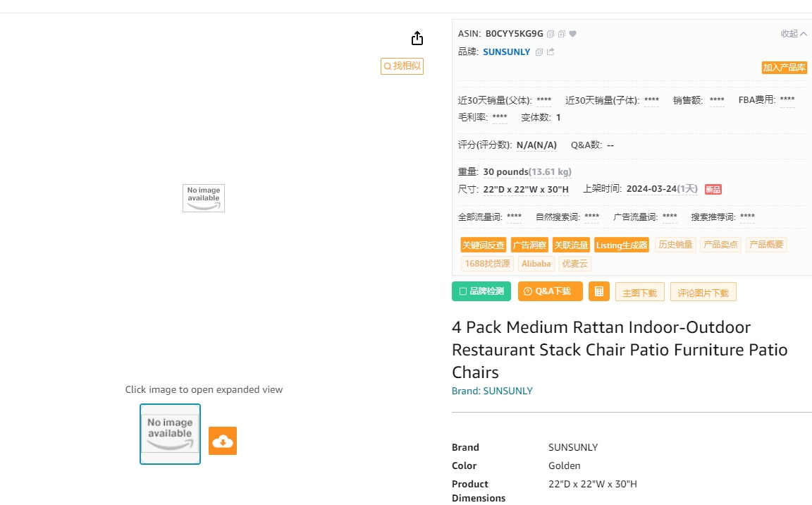Image resolution: width=812 pixels, height=505 pixels.
Task: Click masked 全部流量词 value
Action: click(x=515, y=217)
